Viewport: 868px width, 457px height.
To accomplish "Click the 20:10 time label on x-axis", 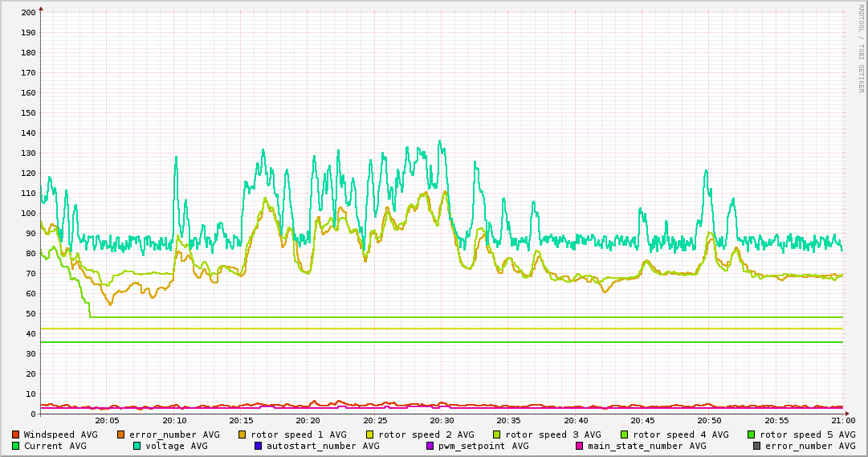I will click(174, 421).
